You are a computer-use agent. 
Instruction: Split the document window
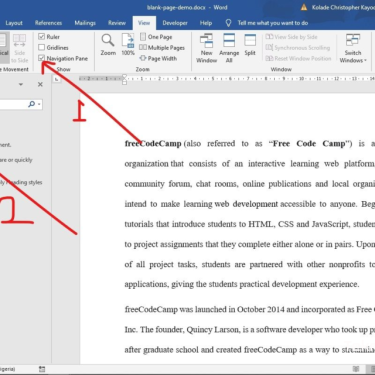(x=250, y=45)
